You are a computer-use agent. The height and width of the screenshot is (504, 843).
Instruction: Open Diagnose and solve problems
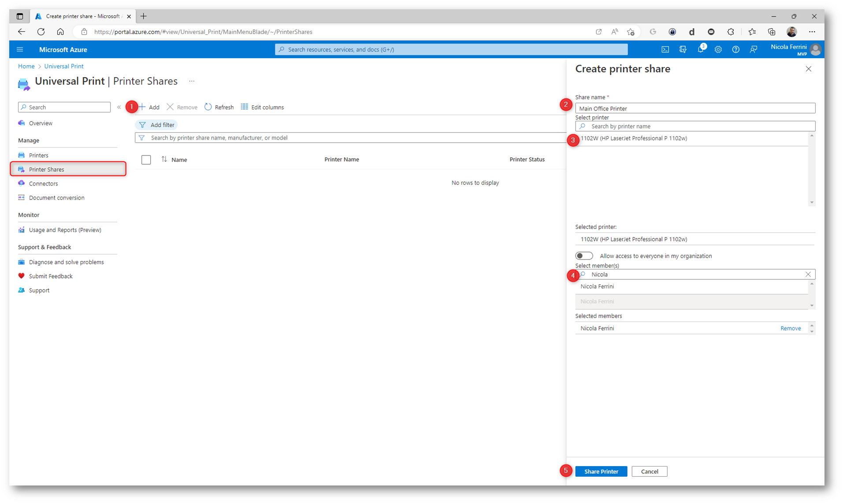coord(66,262)
